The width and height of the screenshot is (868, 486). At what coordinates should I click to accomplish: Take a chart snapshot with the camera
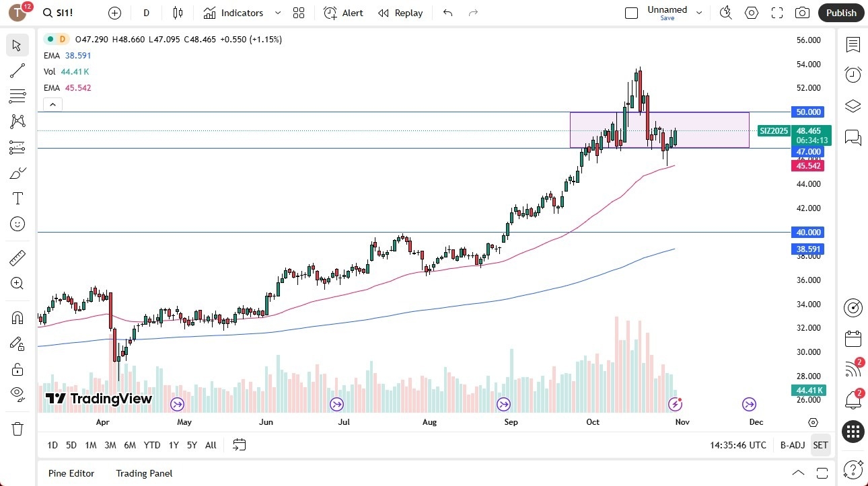(x=803, y=13)
